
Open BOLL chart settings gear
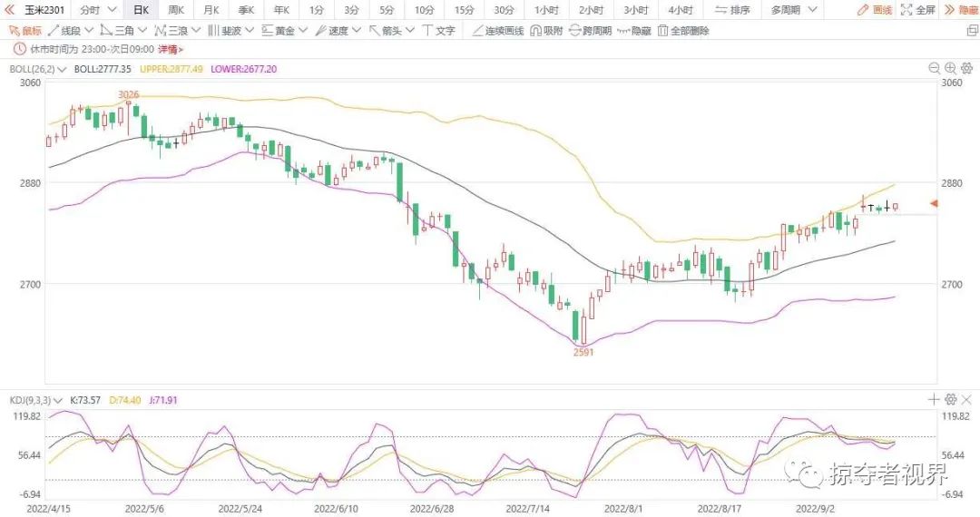coord(967,68)
